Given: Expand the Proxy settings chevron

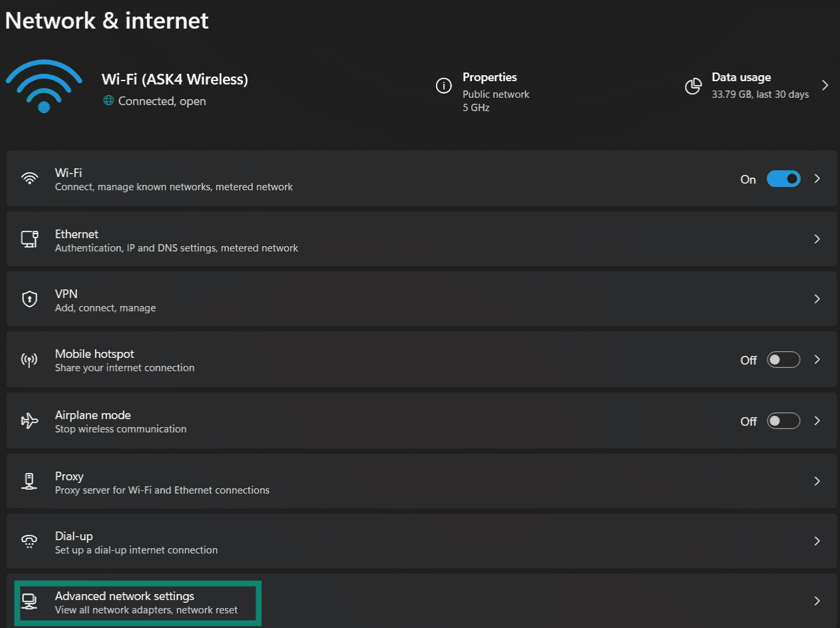Looking at the screenshot, I should (817, 481).
